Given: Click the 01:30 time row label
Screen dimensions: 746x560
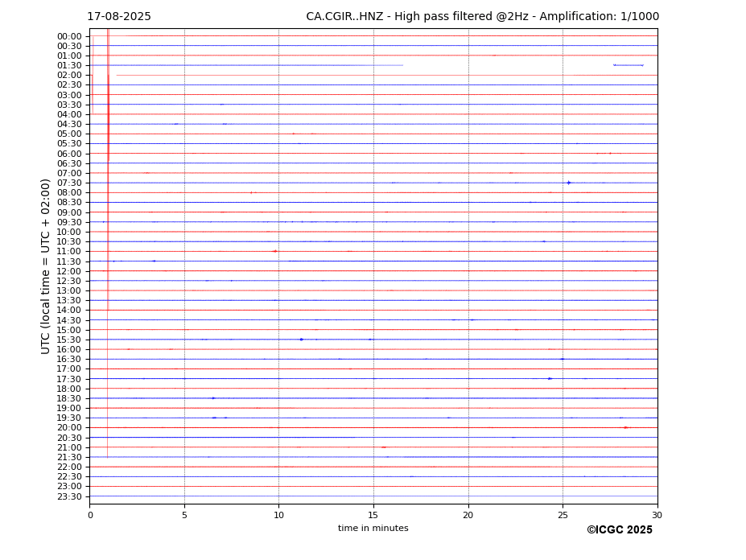Looking at the screenshot, I should [69, 66].
